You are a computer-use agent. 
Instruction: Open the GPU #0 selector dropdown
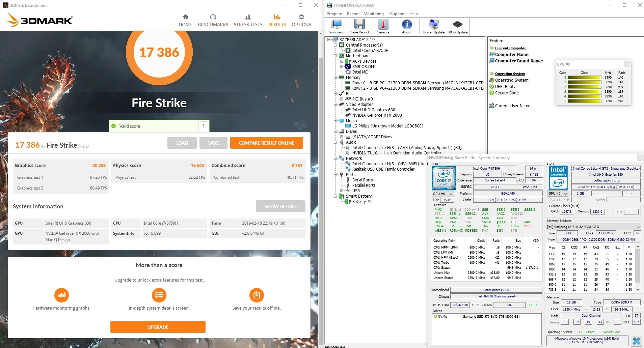[x=558, y=194]
